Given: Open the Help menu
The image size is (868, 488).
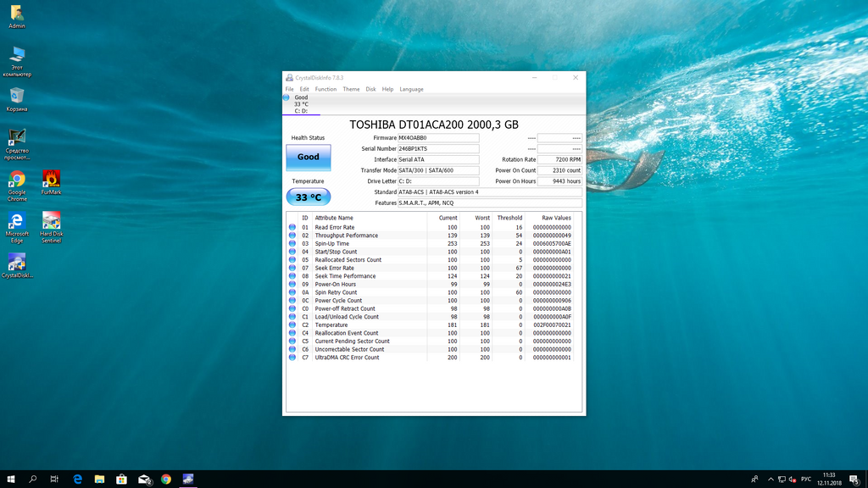Looking at the screenshot, I should [x=387, y=89].
